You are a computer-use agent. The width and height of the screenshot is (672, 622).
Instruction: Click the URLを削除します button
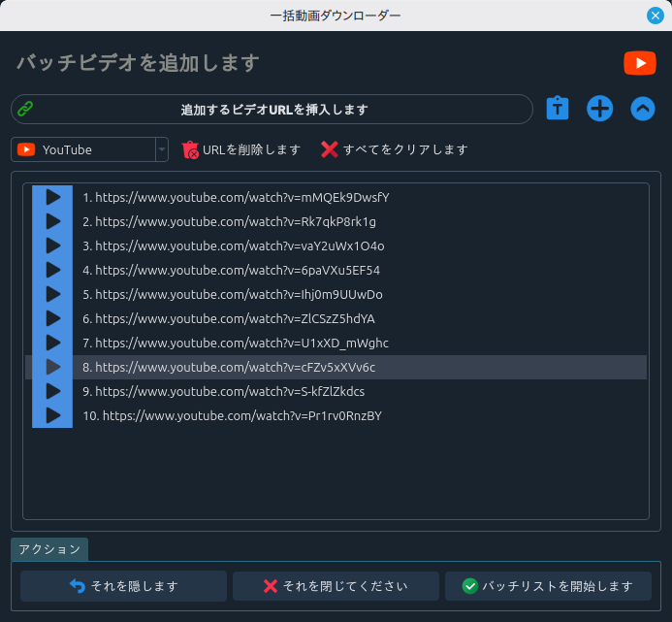[x=241, y=149]
